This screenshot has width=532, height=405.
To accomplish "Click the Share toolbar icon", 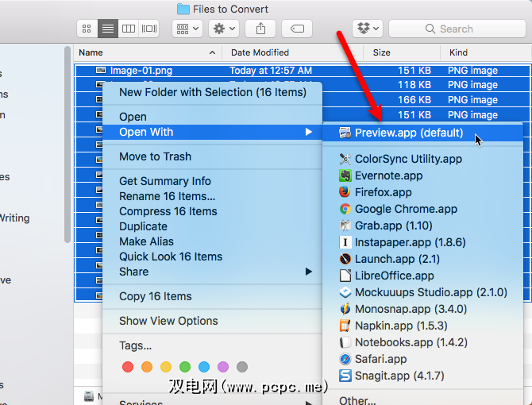I will point(260,29).
